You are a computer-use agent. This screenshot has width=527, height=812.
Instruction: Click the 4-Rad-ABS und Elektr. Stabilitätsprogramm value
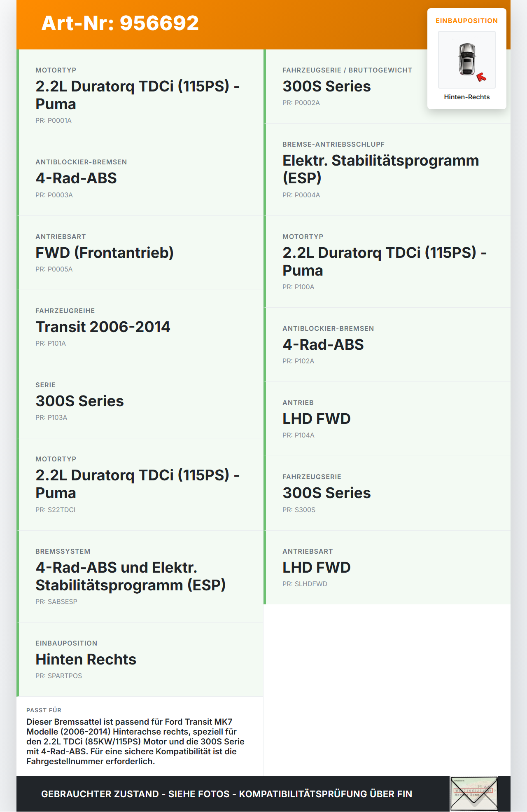click(131, 576)
